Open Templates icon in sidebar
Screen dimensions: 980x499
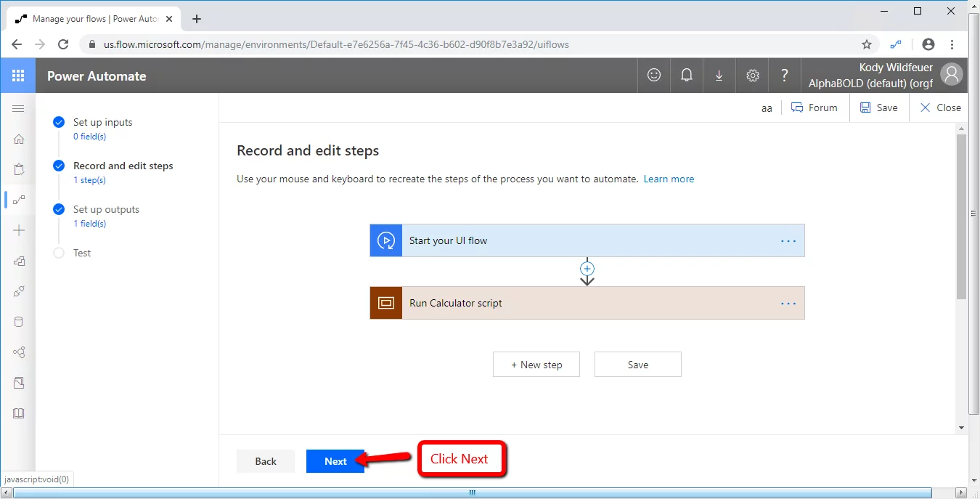(19, 261)
